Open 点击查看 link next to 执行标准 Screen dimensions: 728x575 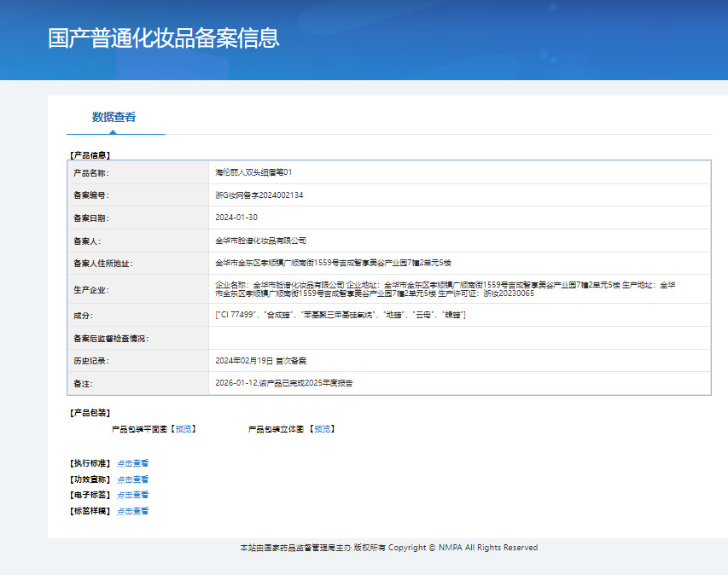[x=133, y=463]
